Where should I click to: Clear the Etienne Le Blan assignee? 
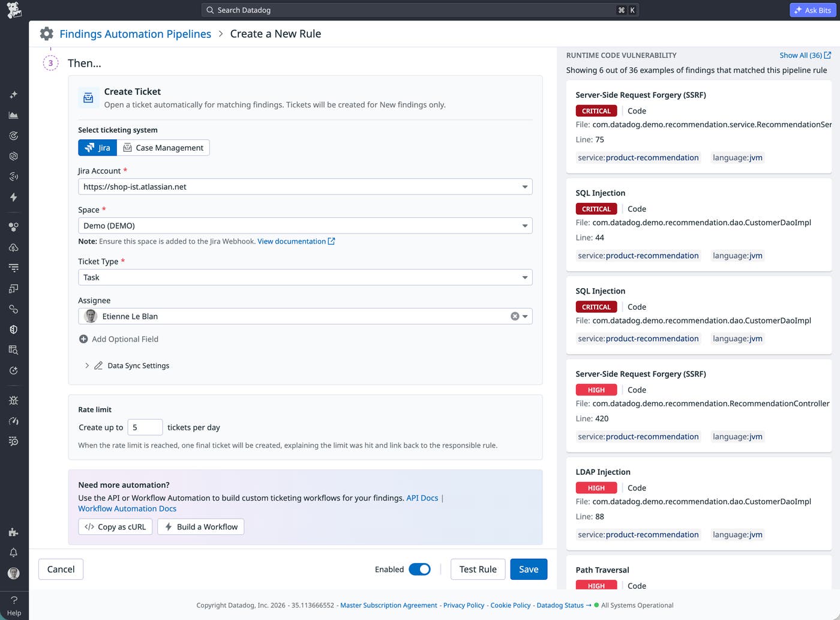pos(515,316)
